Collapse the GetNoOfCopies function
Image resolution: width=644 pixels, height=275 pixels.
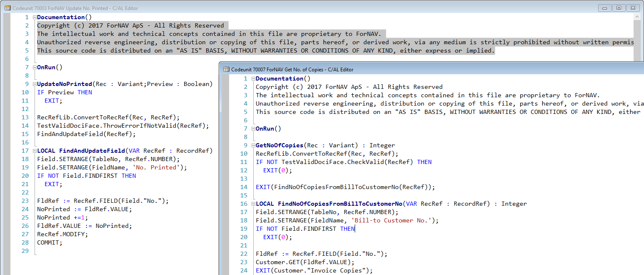253,146
